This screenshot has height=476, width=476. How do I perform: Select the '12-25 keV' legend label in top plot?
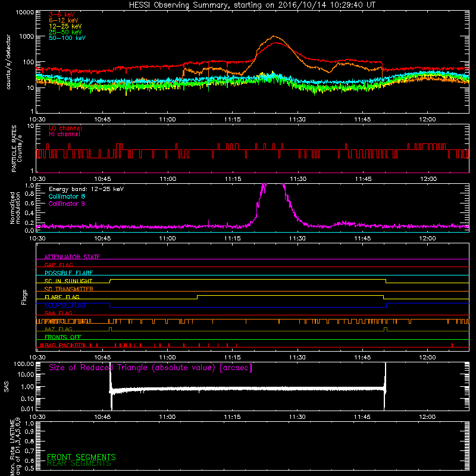[65, 26]
